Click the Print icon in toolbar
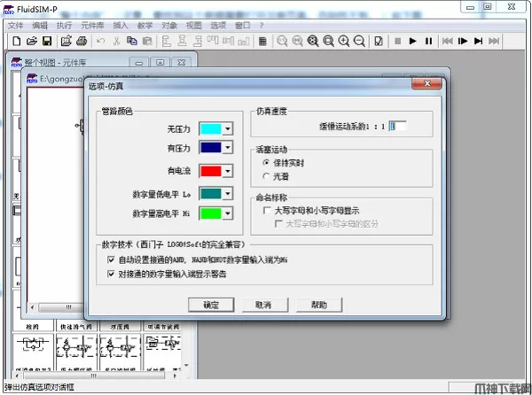The image size is (532, 395). (x=82, y=41)
